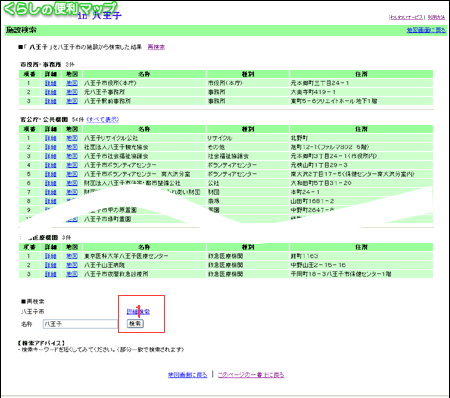Open 詳細 link for 東京医科大学八王子医療センター
The height and width of the screenshot is (398, 450).
tap(51, 256)
